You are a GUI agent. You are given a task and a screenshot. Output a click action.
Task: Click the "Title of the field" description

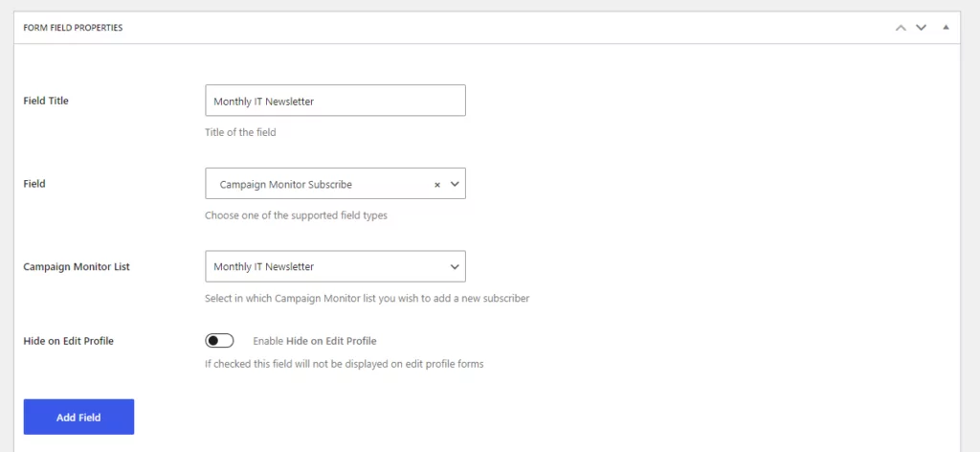pos(240,132)
